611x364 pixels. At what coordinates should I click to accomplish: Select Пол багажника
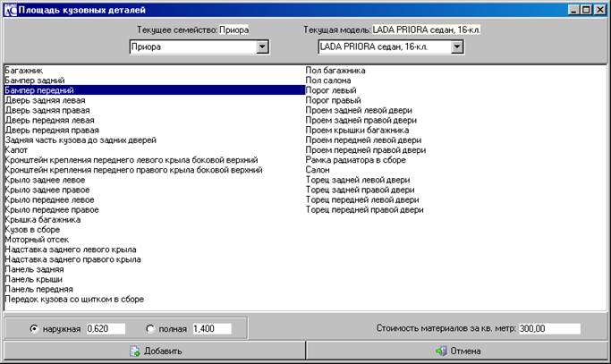(x=335, y=71)
